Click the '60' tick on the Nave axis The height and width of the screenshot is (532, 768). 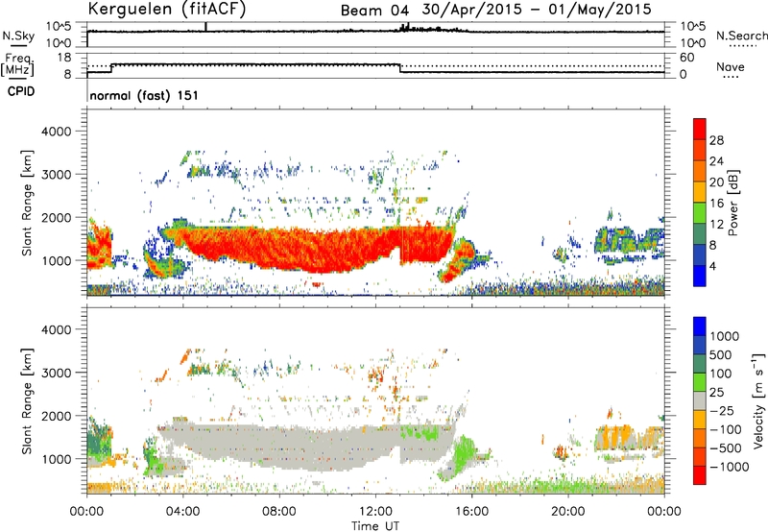687,58
